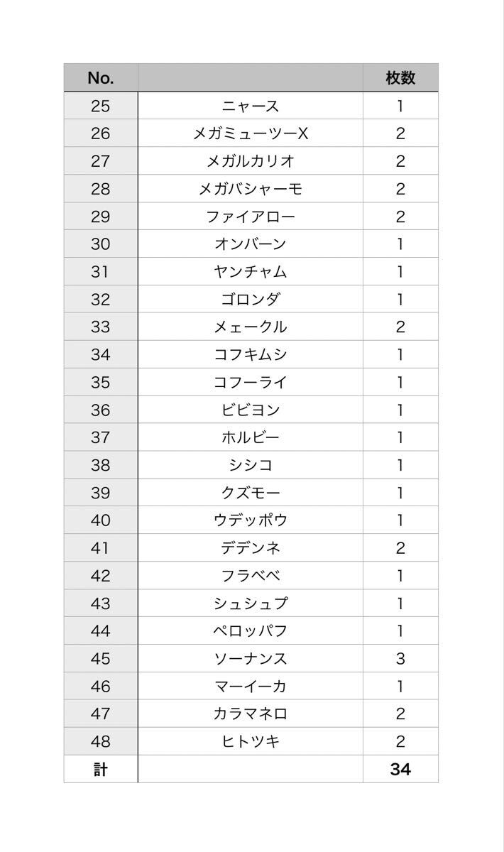Click the ヤンチャム cell
Screen dimensions: 504x852
coord(251,272)
